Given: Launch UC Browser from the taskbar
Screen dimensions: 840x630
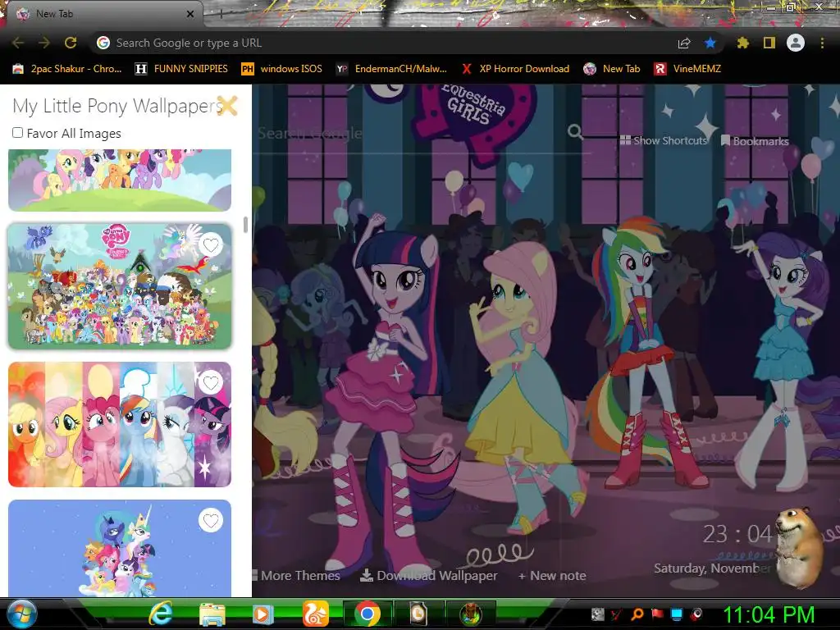Looking at the screenshot, I should click(316, 614).
